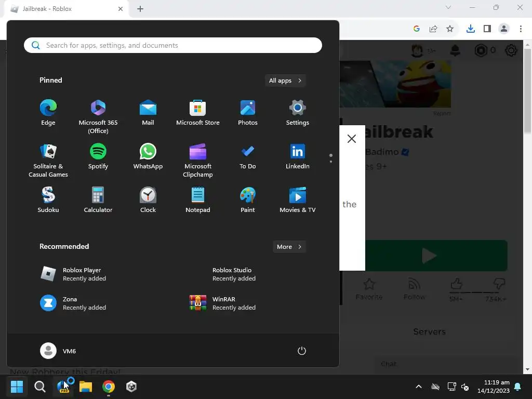This screenshot has height=399, width=532.
Task: Click the Windows Start button on taskbar
Action: [x=17, y=387]
